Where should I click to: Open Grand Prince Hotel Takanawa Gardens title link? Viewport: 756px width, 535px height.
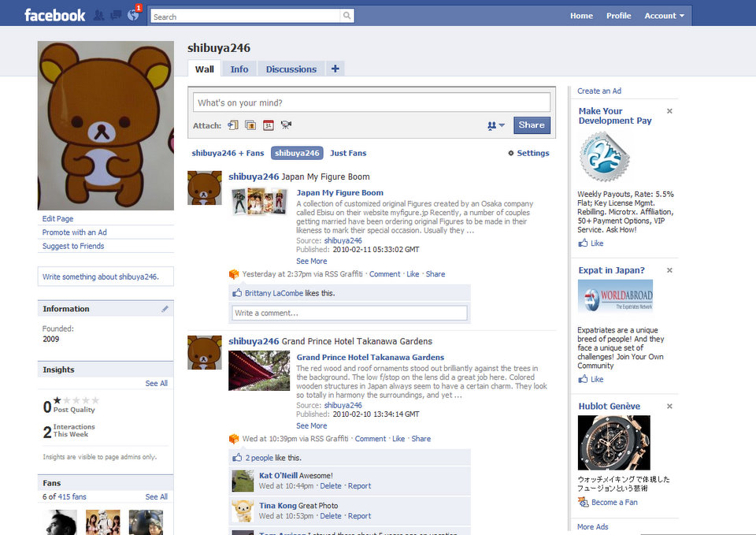point(370,357)
